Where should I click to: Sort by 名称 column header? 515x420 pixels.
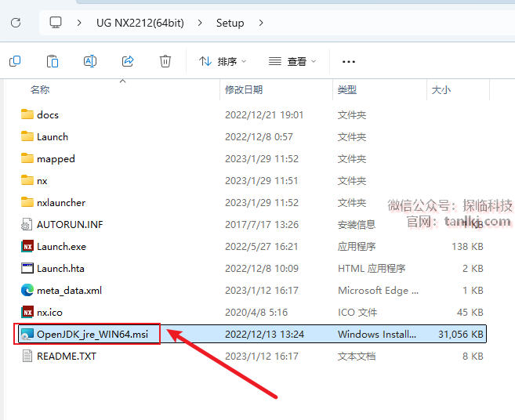tap(40, 89)
